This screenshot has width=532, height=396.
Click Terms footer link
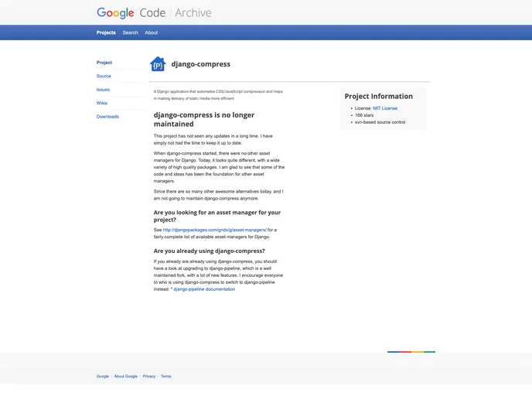pos(166,377)
